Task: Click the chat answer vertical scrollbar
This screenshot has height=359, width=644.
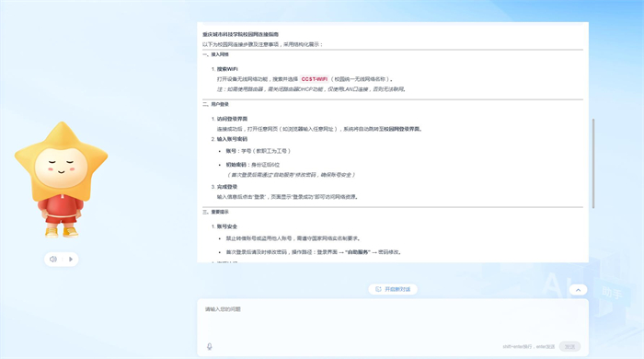Action: [593, 163]
